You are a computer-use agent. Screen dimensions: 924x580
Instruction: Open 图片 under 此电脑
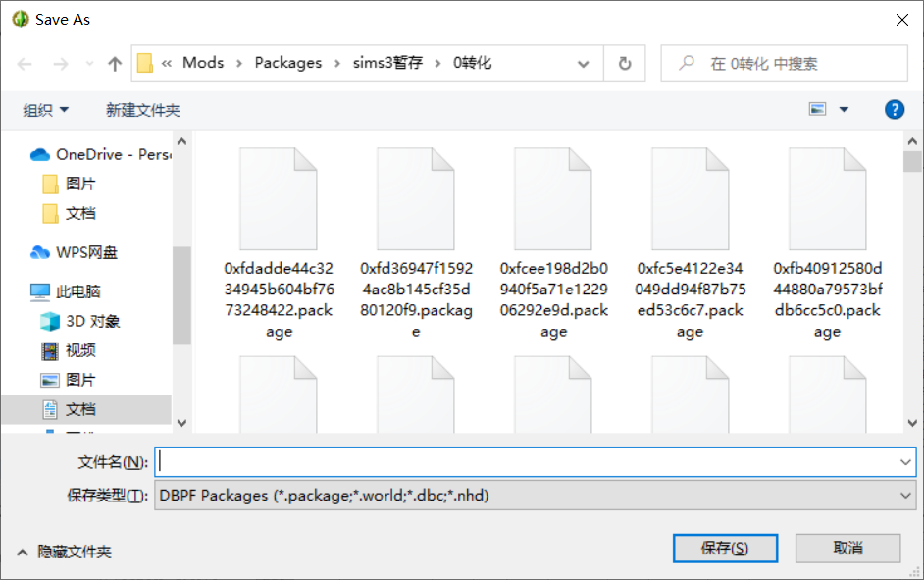click(69, 380)
